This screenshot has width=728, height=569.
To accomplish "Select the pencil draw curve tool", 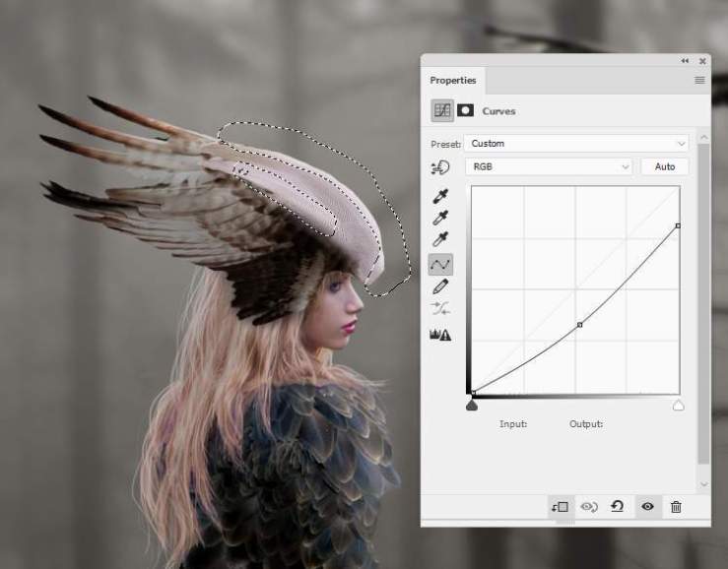I will coord(440,286).
